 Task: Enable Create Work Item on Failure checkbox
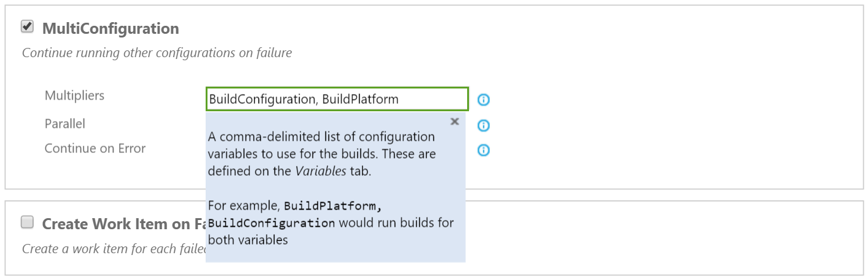point(27,222)
